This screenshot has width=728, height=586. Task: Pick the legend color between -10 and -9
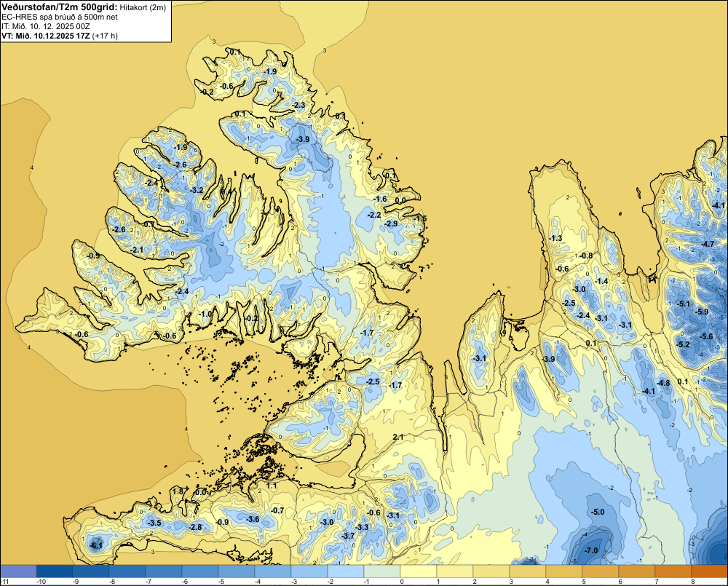coord(55,571)
